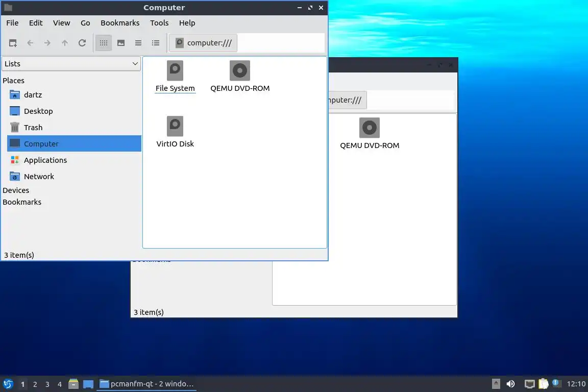
Task: Open the LXQt start menu
Action: [8, 384]
